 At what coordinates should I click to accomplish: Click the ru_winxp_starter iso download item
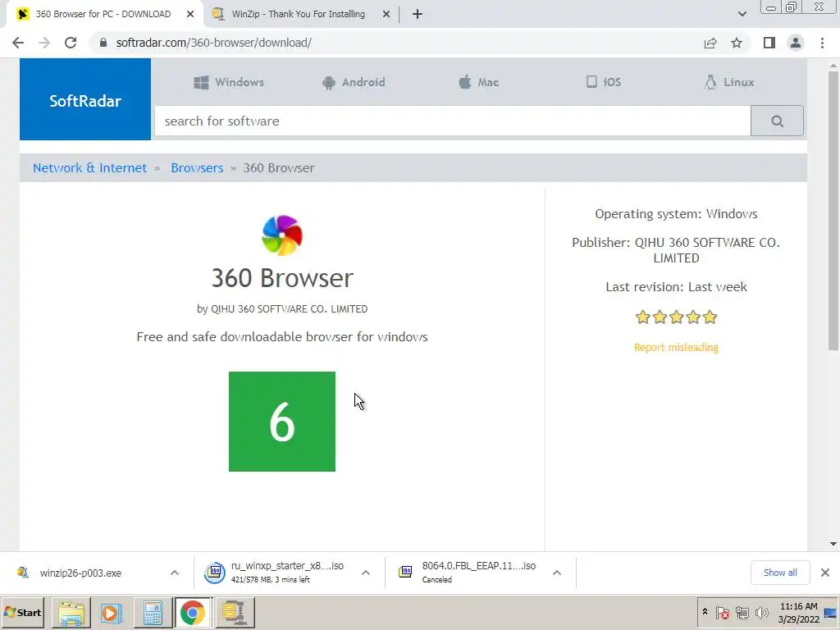[x=287, y=573]
